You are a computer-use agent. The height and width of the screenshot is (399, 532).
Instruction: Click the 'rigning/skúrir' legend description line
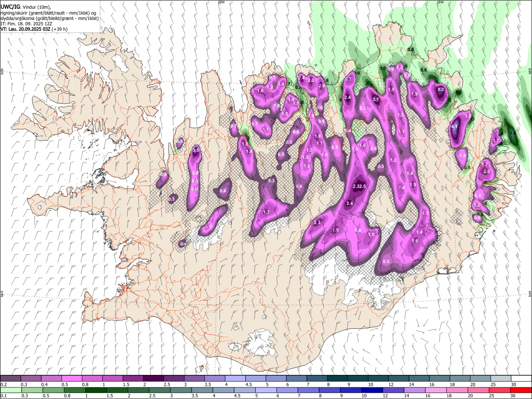coord(49,13)
